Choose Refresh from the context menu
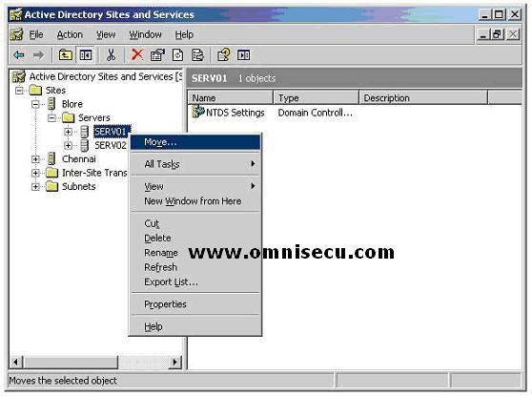Viewport: 532px width, 396px height. 195,267
